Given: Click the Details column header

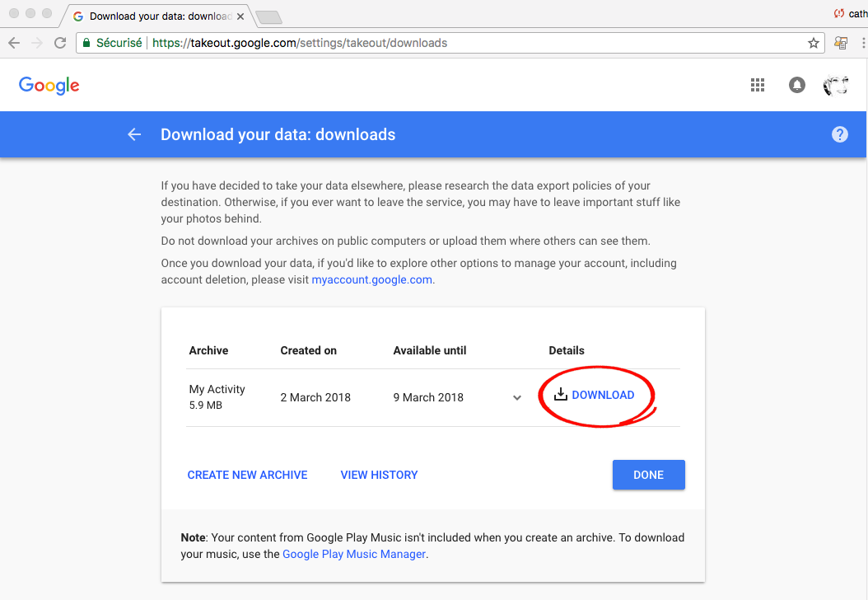Looking at the screenshot, I should [x=567, y=350].
